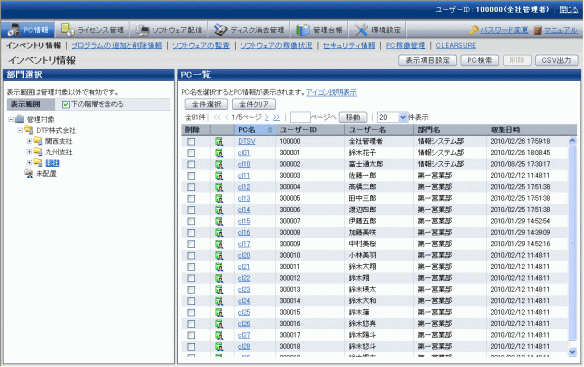This screenshot has height=367, width=584.
Task: Open the ライセンス管理 tab
Action: point(92,29)
